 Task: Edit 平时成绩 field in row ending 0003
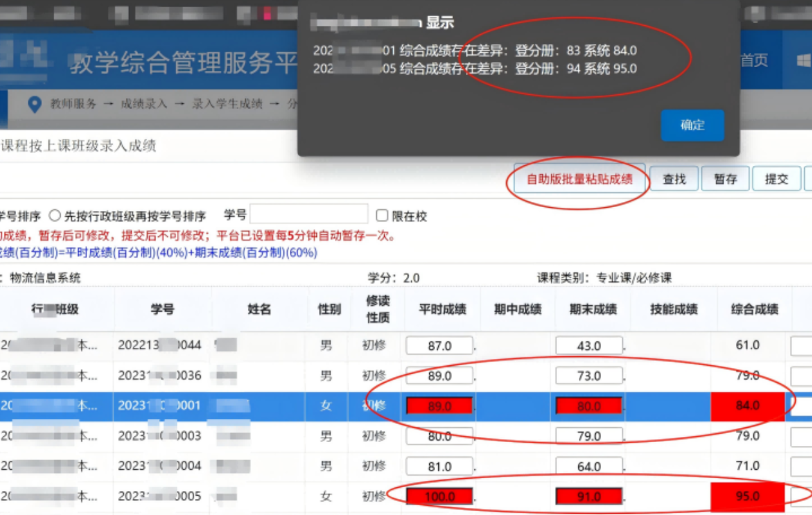[x=440, y=436]
